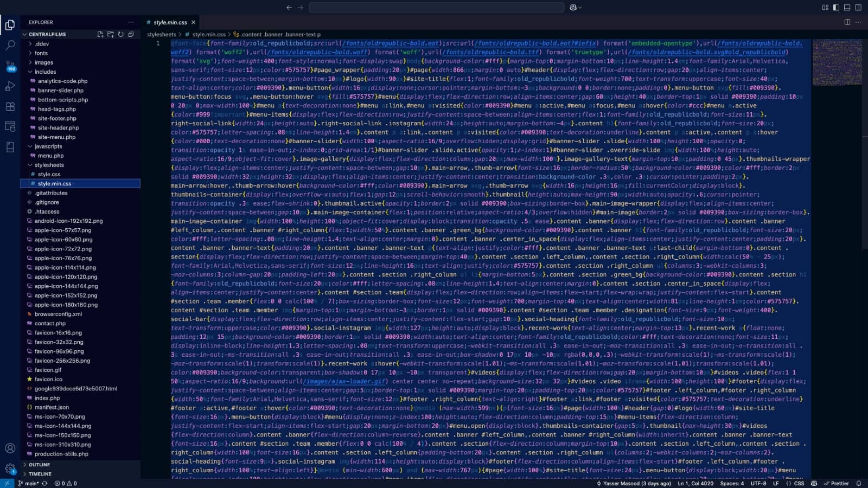Open the Source Control view
The width and height of the screenshot is (868, 488).
(10, 66)
